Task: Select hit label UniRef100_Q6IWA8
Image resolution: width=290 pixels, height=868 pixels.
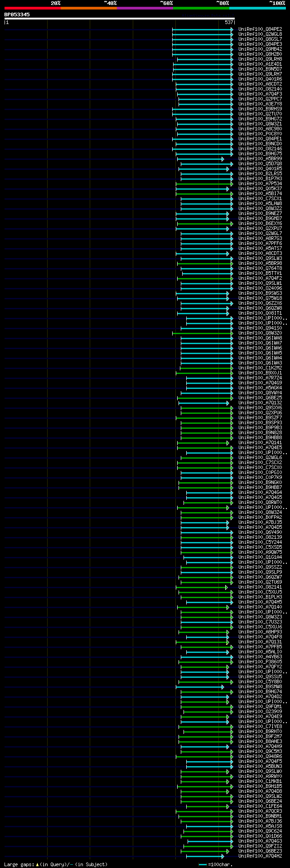Action: click(260, 338)
